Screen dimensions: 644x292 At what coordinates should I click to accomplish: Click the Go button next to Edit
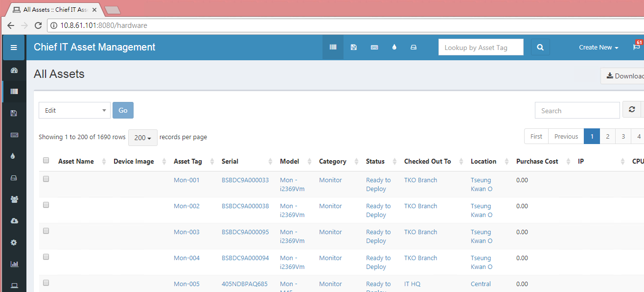click(x=123, y=110)
